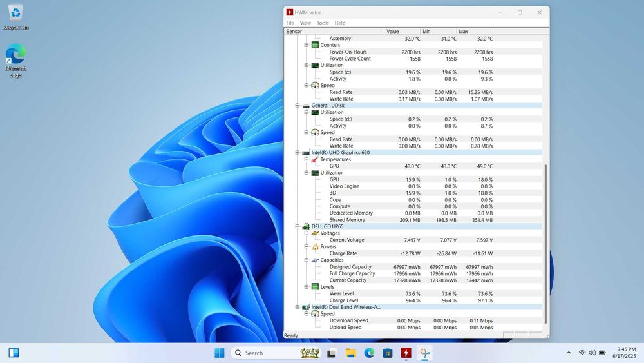This screenshot has height=363, width=644.
Task: Select the Charge Rate row
Action: tap(413, 253)
